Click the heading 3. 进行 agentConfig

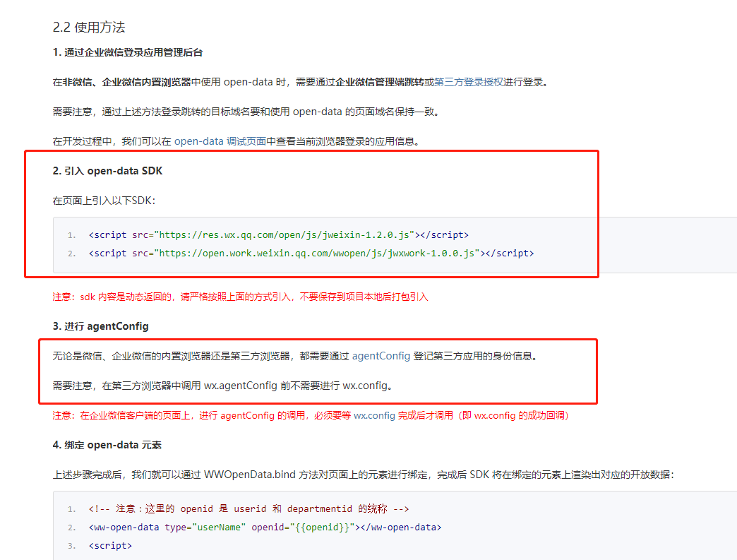[100, 326]
